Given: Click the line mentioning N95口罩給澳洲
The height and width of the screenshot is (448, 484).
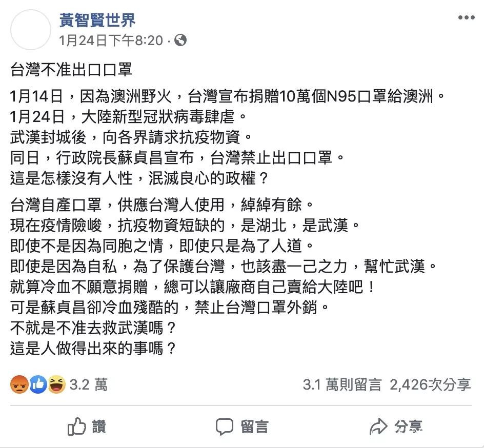Looking at the screenshot, I should [x=225, y=95].
